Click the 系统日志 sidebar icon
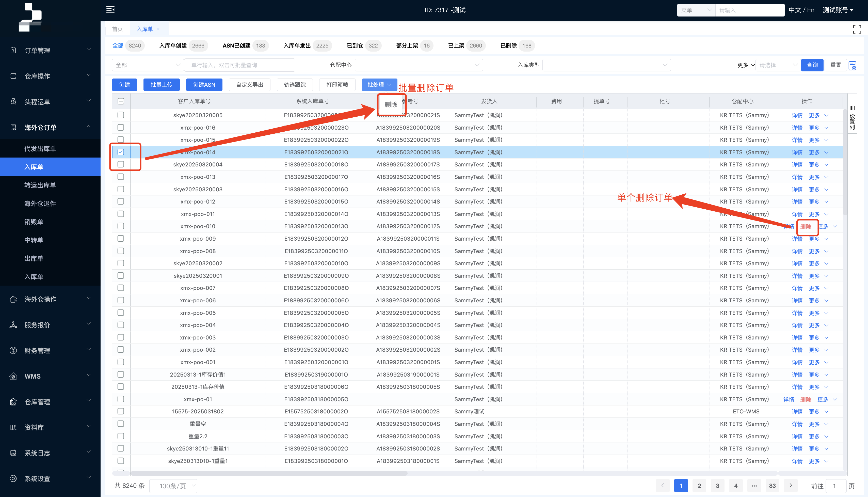This screenshot has width=868, height=497. tap(13, 453)
